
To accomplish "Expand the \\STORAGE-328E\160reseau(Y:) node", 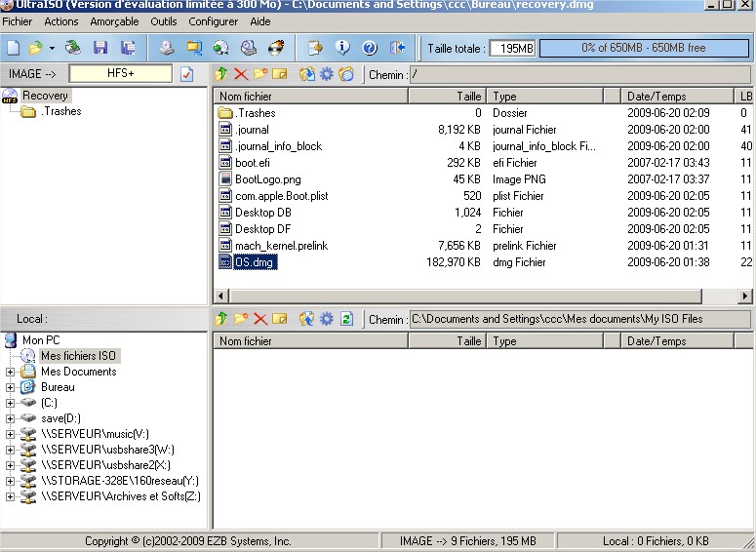I will tap(10, 481).
